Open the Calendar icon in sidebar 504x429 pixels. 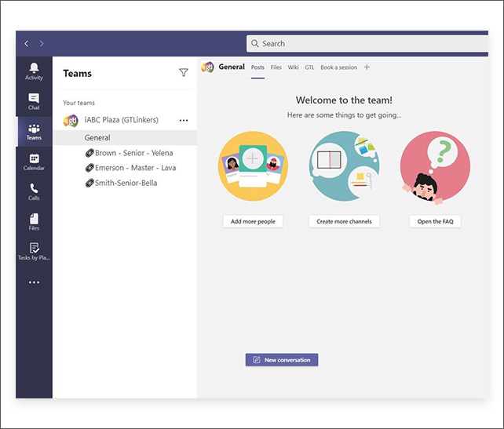tap(34, 162)
